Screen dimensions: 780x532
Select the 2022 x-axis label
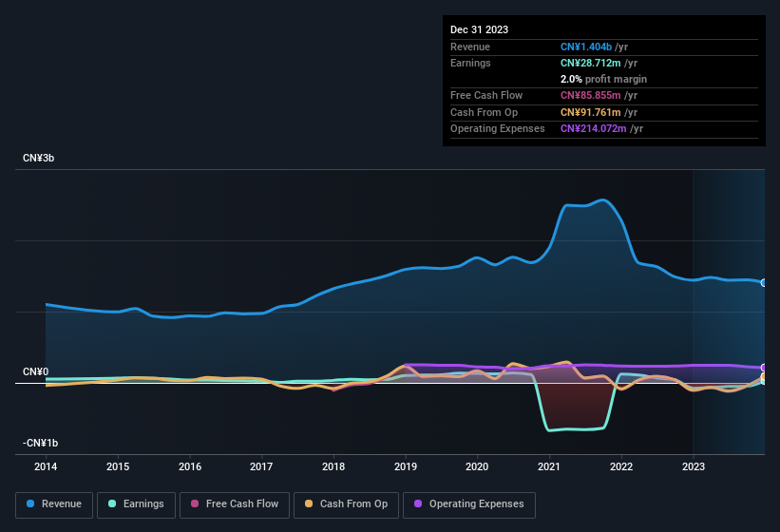click(621, 466)
